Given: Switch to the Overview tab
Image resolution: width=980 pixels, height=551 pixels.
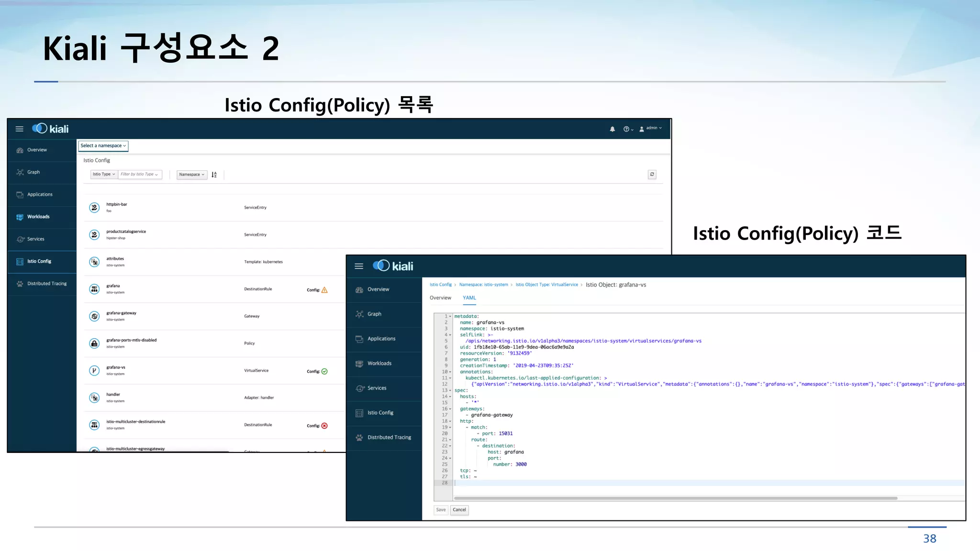Looking at the screenshot, I should (x=440, y=298).
